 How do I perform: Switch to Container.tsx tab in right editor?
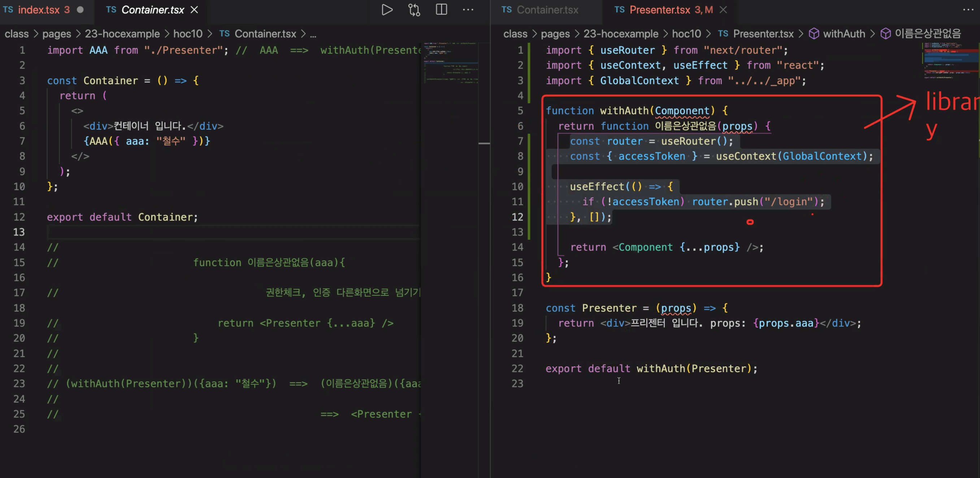pos(547,10)
